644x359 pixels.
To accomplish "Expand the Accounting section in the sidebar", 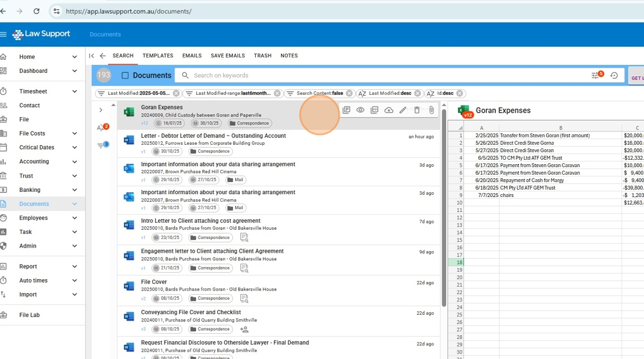I will [x=75, y=161].
